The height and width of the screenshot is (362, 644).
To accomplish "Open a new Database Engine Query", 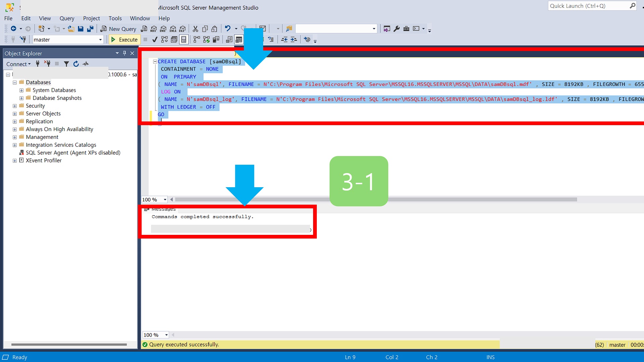I will click(x=144, y=29).
